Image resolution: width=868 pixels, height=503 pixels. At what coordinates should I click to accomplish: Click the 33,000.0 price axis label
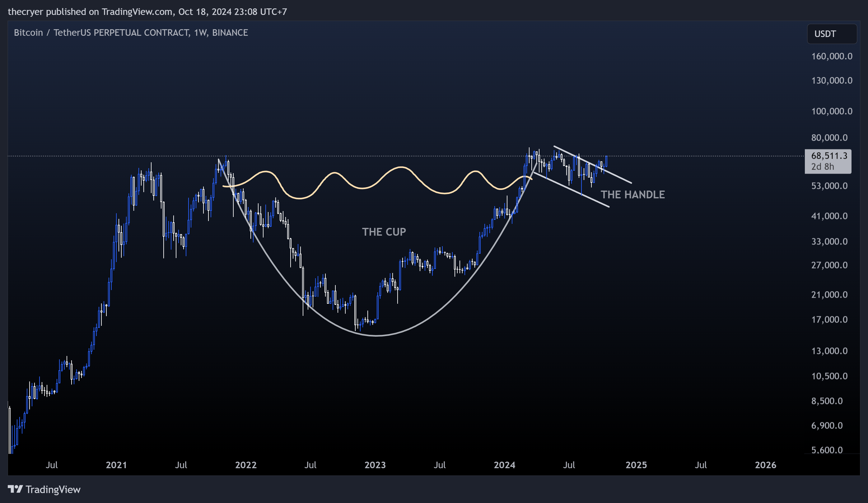click(829, 241)
